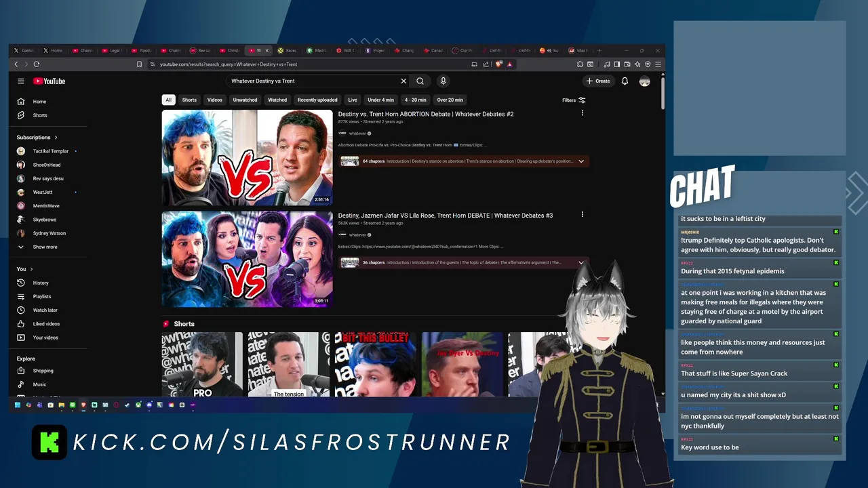The image size is (868, 488).
Task: Reload the page in browser toolbar
Action: click(x=37, y=64)
